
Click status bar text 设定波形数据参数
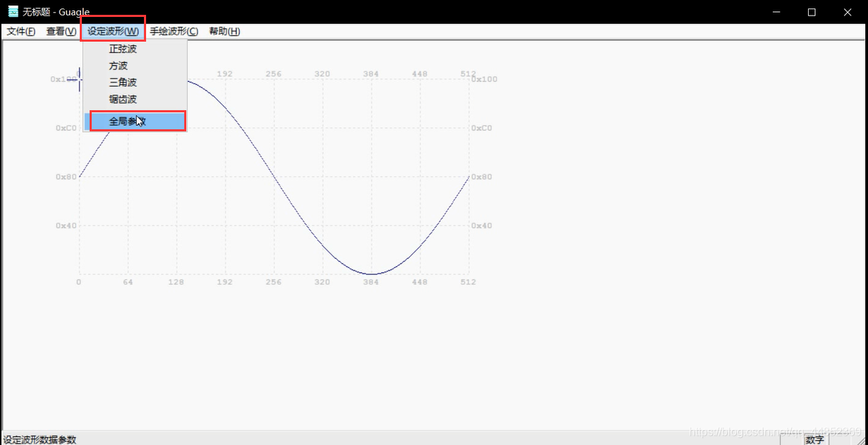coord(40,439)
